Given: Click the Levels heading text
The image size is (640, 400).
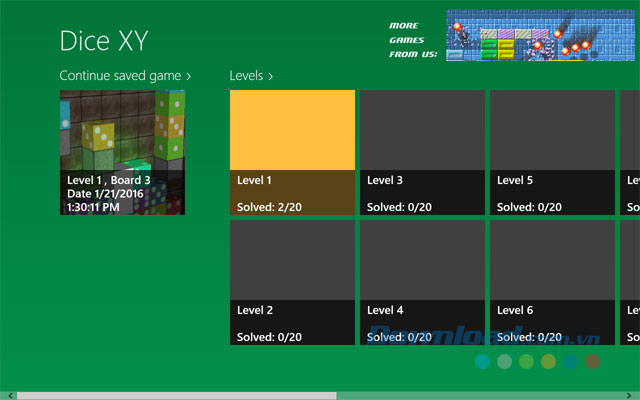Looking at the screenshot, I should tap(246, 76).
